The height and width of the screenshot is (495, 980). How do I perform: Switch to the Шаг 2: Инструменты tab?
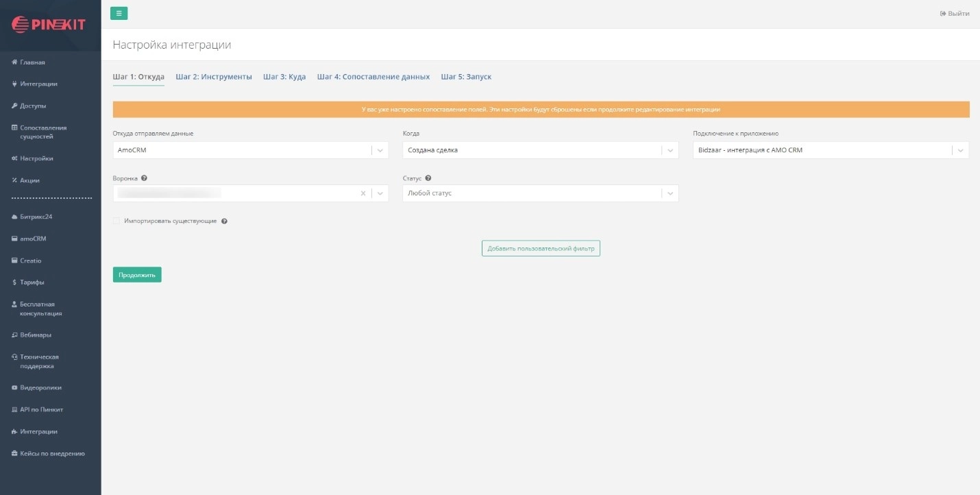point(214,77)
